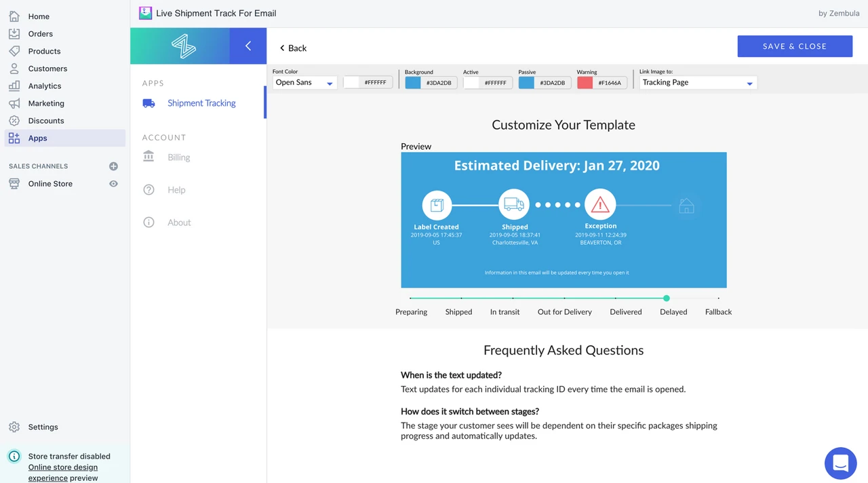Toggle Online Store eye preview icon
The width and height of the screenshot is (868, 483).
coord(113,184)
